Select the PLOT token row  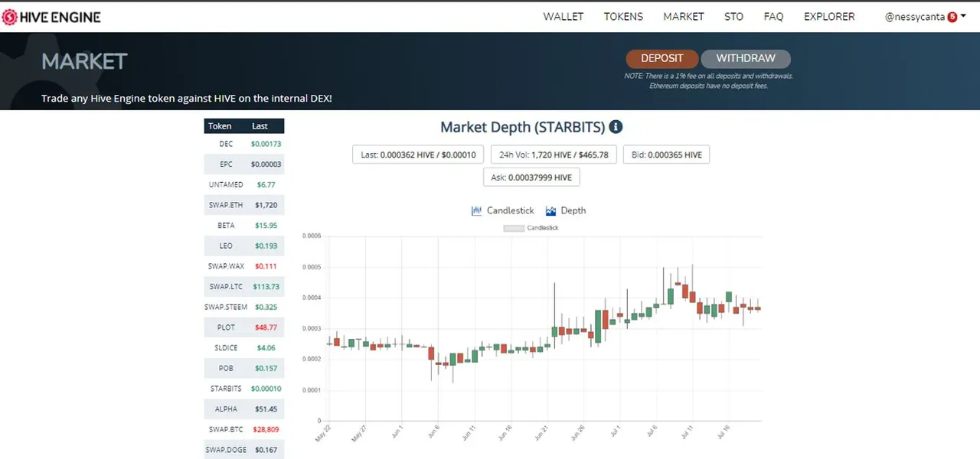pyautogui.click(x=244, y=327)
